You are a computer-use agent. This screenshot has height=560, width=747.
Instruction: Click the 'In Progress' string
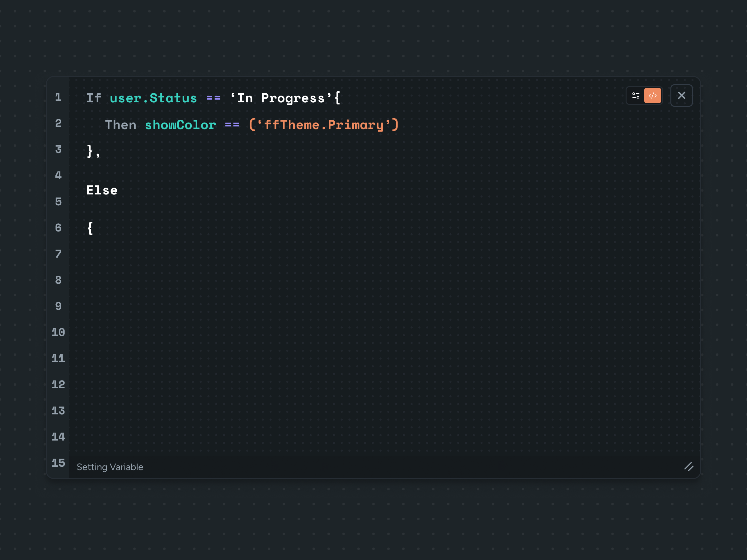point(281,98)
